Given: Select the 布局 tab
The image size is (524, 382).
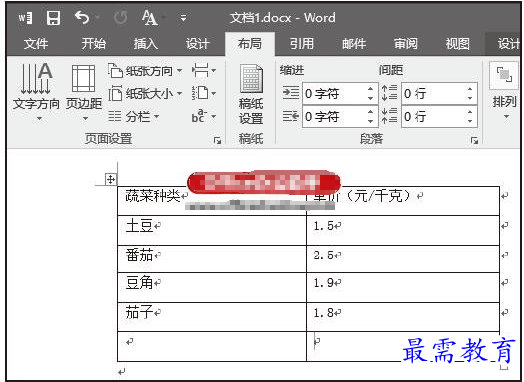Looking at the screenshot, I should tap(250, 44).
